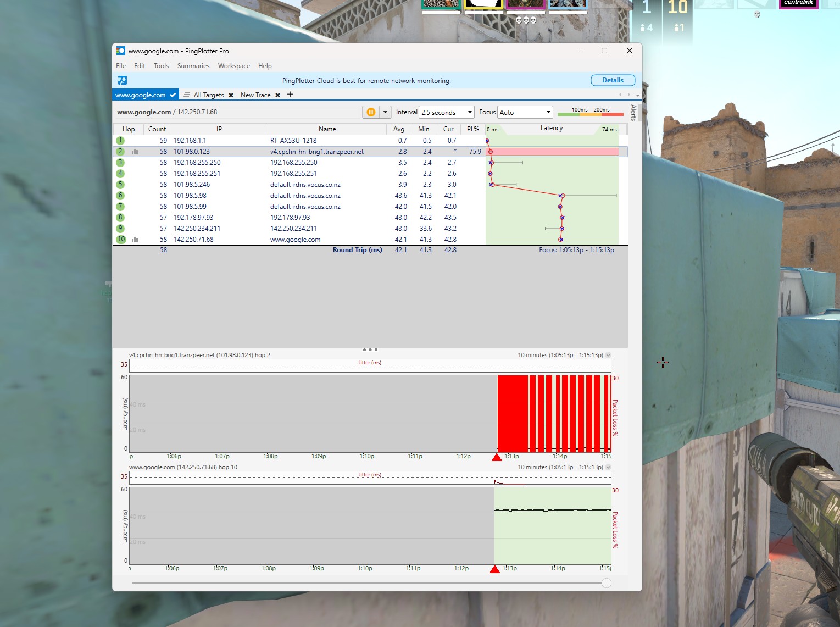
Task: Select the v4.cpchn-hn-bng1.tranzpeer.net row name
Action: [317, 152]
